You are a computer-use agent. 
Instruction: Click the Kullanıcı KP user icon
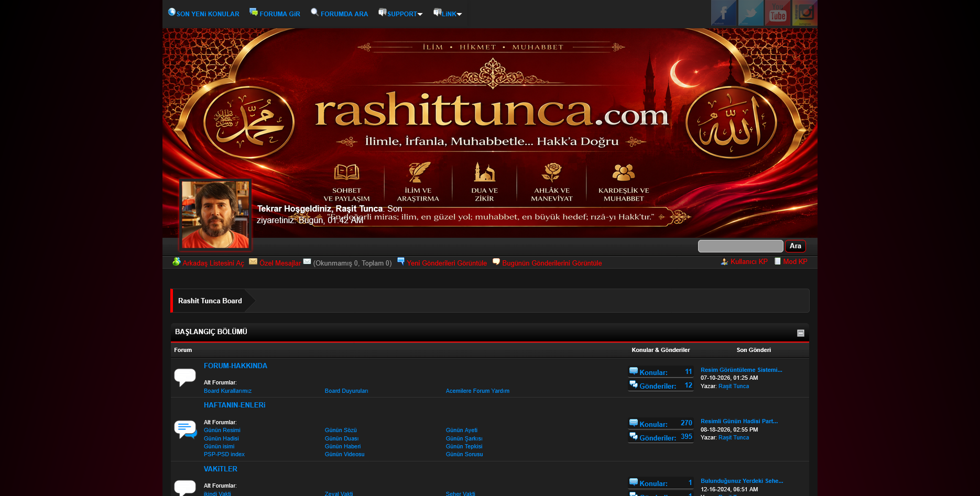724,261
